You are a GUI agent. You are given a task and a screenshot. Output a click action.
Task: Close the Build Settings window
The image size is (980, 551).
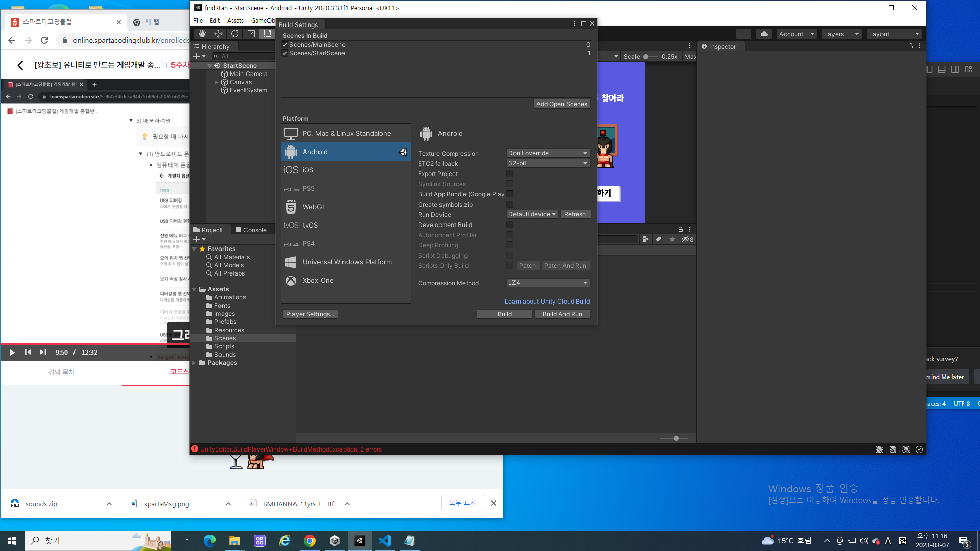coord(592,23)
